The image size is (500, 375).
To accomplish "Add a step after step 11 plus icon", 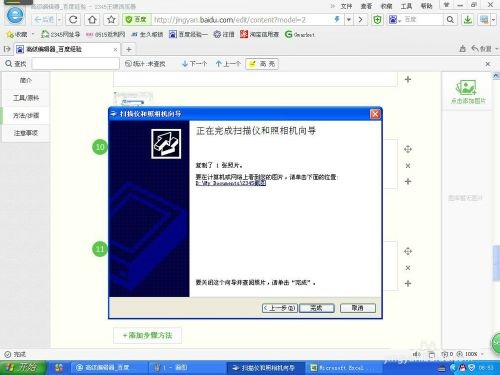I will pyautogui.click(x=408, y=283).
